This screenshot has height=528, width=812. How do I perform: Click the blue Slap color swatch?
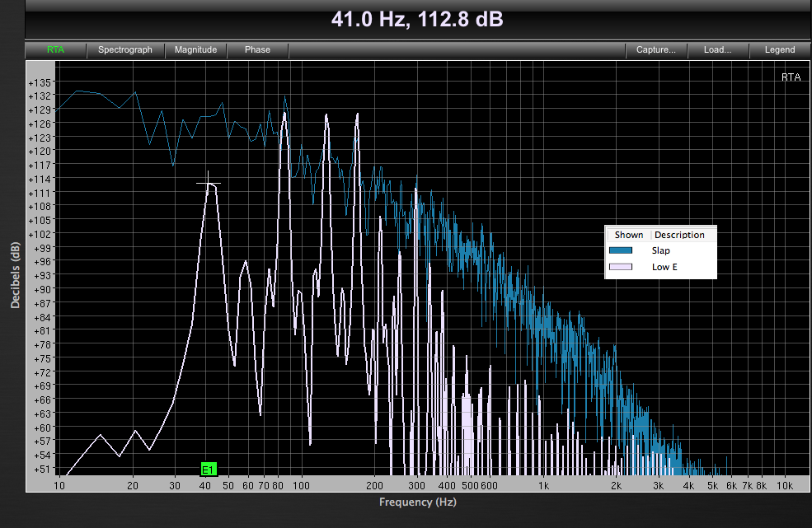click(x=621, y=250)
